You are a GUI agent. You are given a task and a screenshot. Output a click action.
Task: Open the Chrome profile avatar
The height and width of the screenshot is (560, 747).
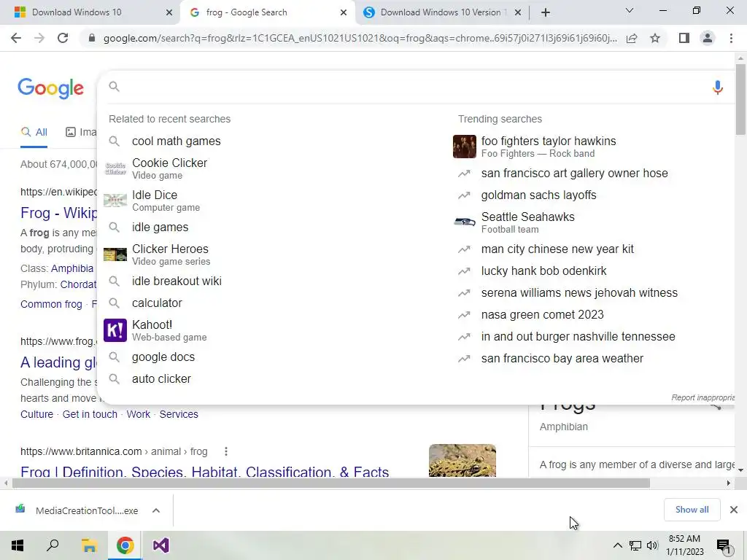click(708, 38)
